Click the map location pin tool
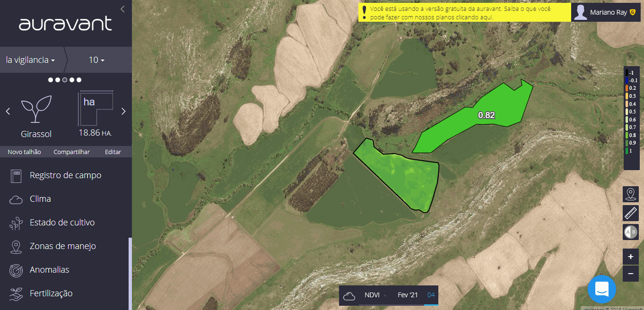The width and height of the screenshot is (644, 310). tap(630, 194)
